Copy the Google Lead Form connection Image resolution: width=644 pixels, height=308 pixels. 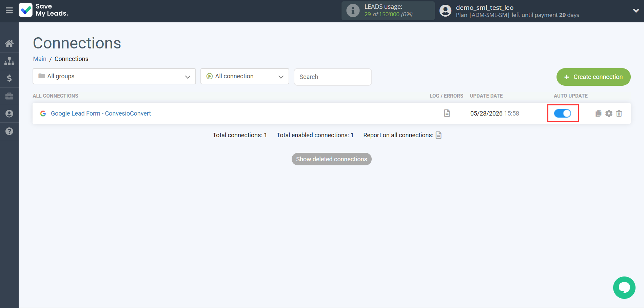[x=599, y=114]
